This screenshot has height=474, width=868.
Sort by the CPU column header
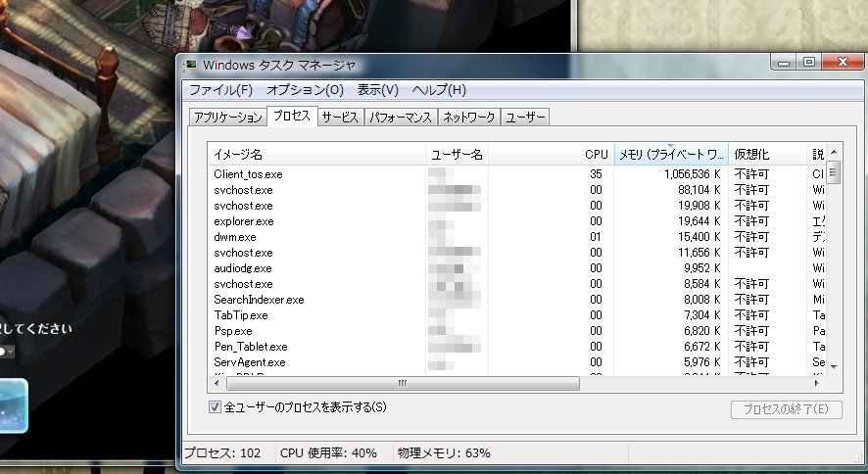(551, 155)
